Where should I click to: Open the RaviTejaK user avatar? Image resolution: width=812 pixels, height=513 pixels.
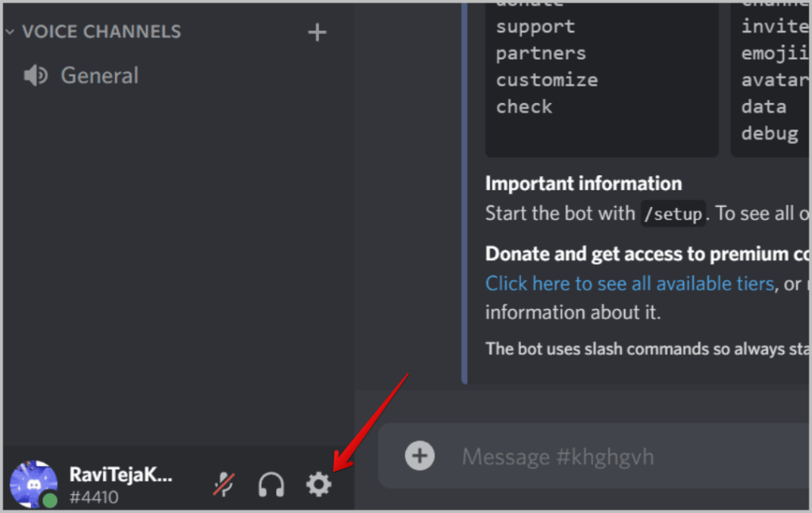click(33, 484)
